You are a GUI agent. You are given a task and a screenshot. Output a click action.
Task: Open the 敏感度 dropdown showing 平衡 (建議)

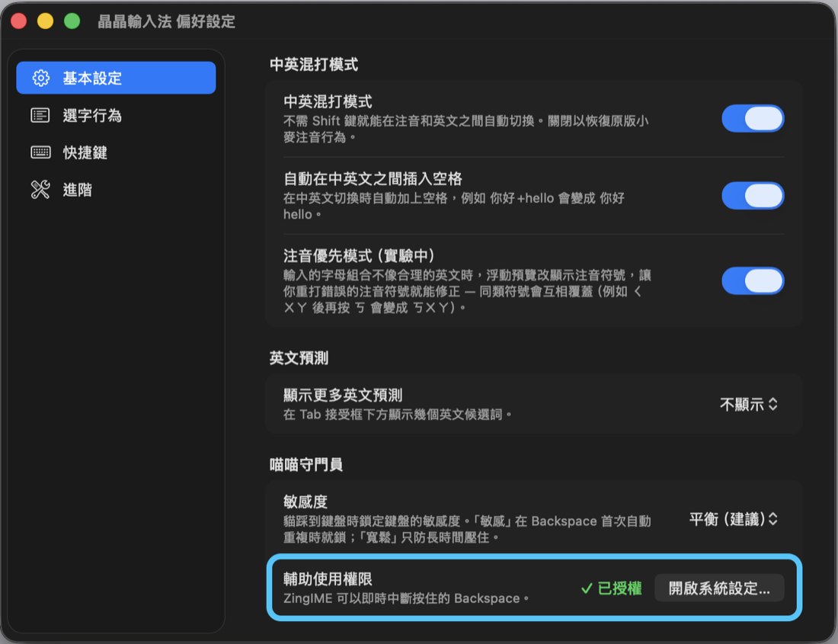click(733, 519)
